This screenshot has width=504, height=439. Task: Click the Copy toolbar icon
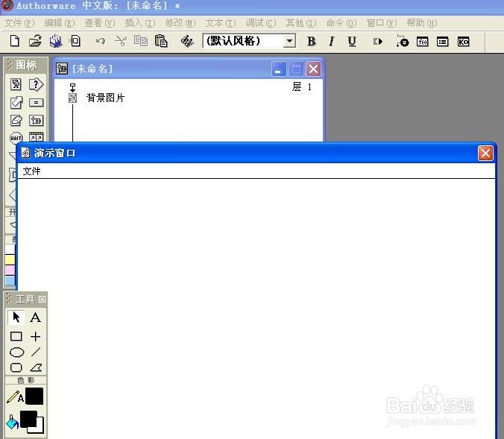(141, 41)
